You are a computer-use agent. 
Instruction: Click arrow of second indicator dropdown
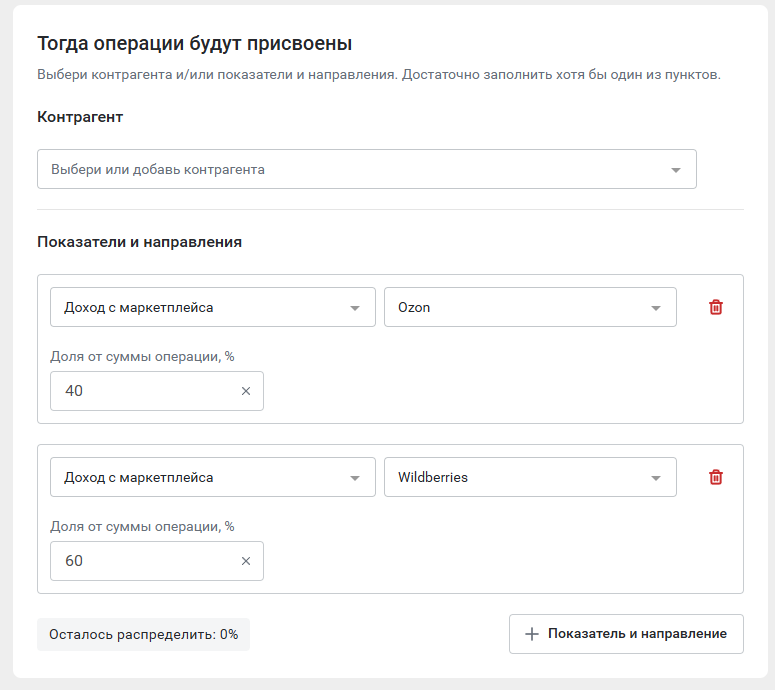[354, 478]
